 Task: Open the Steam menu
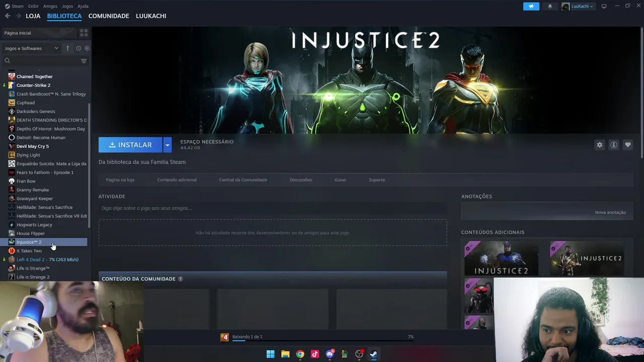(14, 6)
